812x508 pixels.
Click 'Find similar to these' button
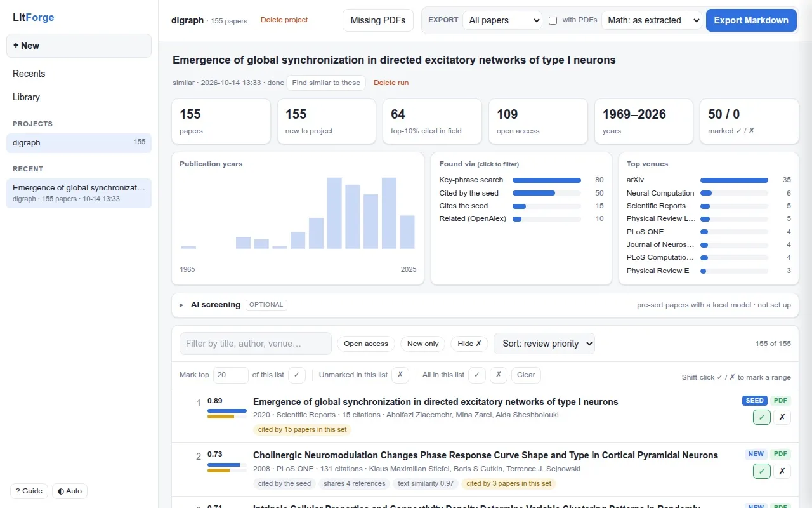(326, 83)
